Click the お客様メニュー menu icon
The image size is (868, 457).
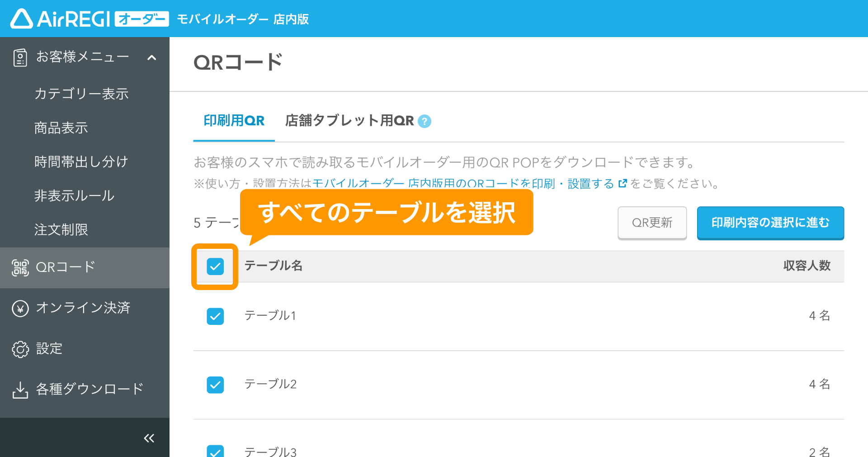20,57
